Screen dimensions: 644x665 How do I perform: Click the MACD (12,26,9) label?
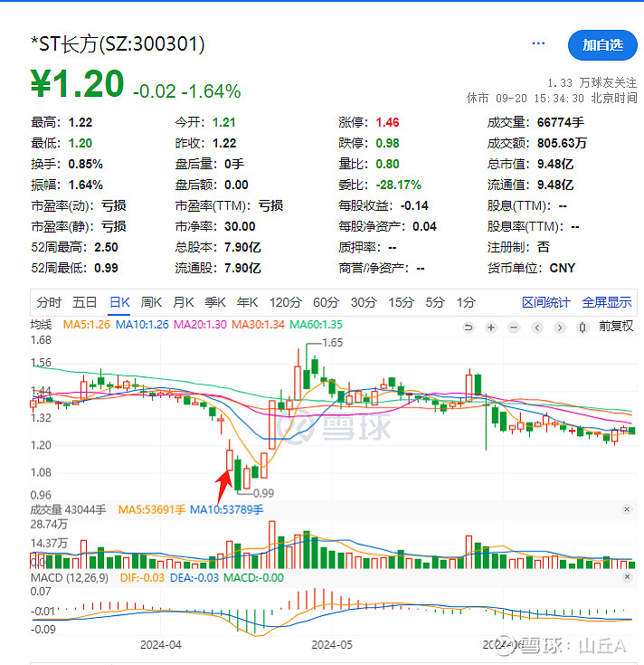(70, 577)
